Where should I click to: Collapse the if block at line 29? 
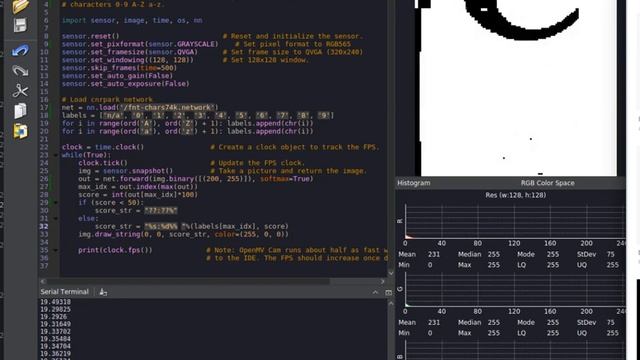coord(56,202)
